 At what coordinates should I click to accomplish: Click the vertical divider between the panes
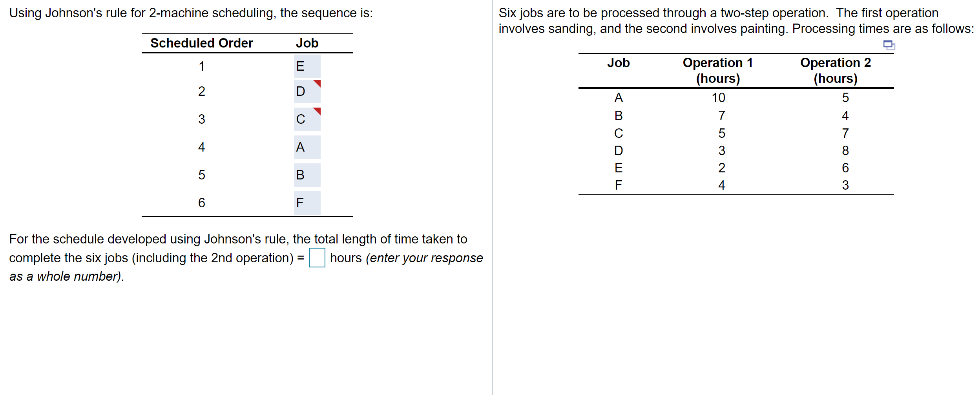tap(492, 197)
